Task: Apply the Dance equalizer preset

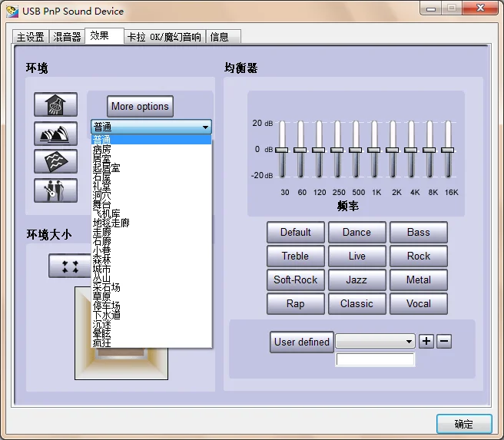Action: coord(357,232)
